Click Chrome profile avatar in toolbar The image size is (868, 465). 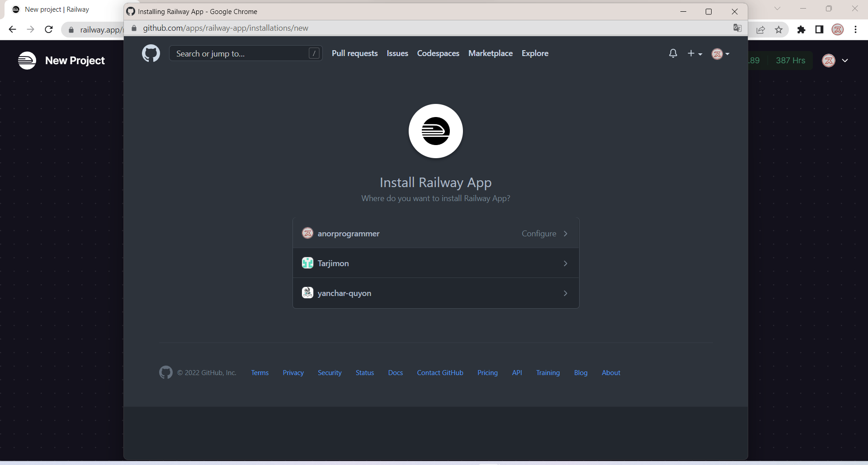(x=838, y=30)
